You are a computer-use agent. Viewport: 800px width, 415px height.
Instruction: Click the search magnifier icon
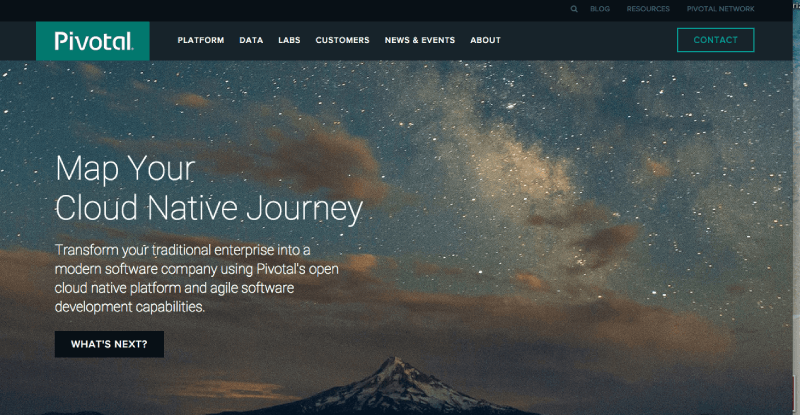(x=574, y=9)
